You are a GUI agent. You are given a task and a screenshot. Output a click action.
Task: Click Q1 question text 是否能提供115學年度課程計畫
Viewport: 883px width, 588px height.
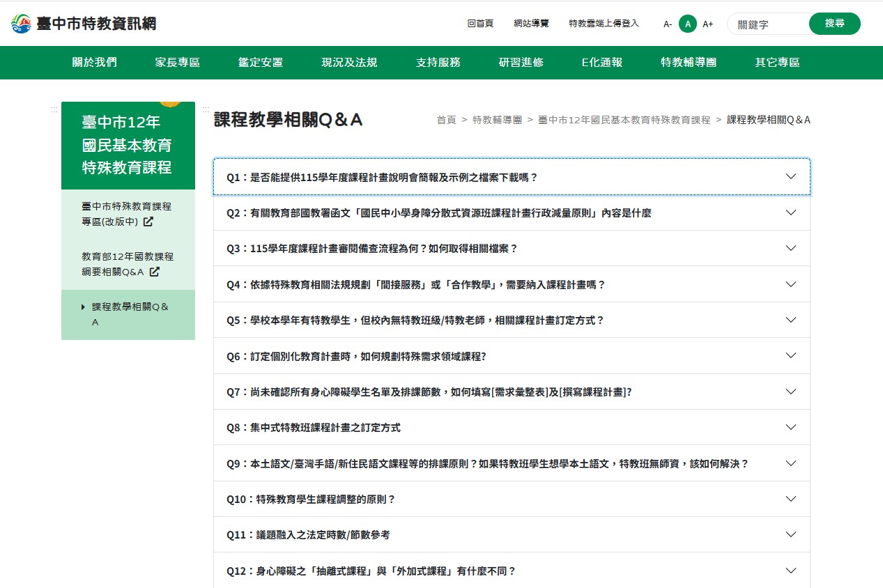click(x=383, y=177)
